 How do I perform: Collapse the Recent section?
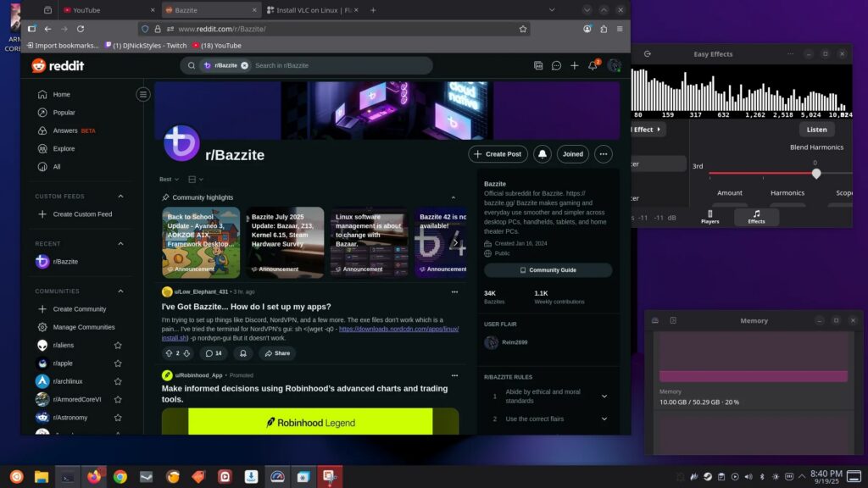(x=120, y=244)
